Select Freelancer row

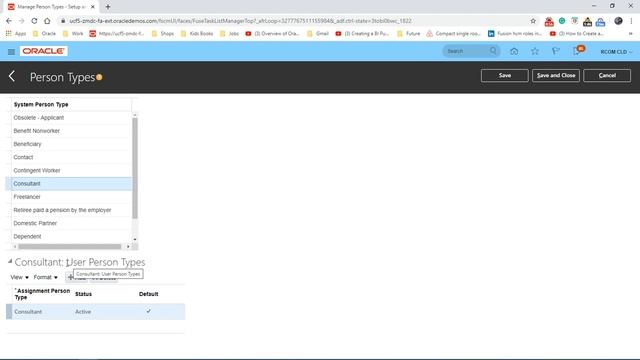point(69,197)
